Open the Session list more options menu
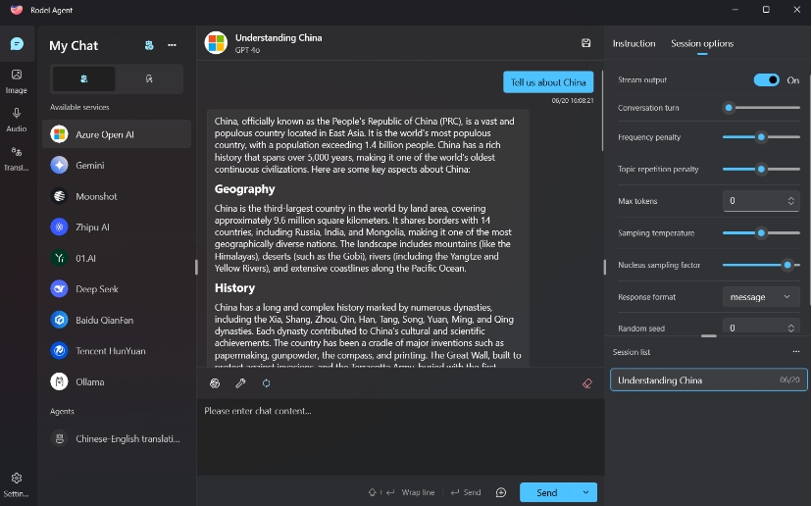Screen dimensions: 812x506 795,352
